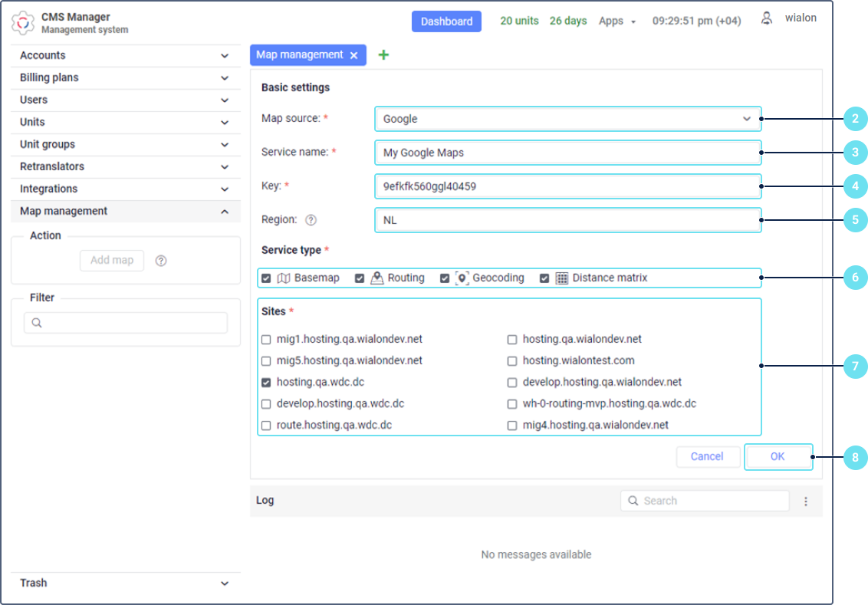Click the user profile icon beside wialon

click(x=766, y=19)
